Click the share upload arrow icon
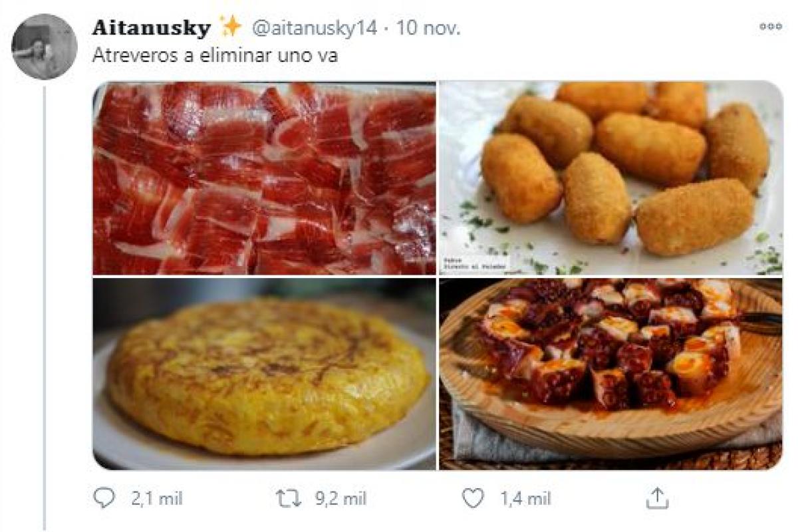The height and width of the screenshot is (532, 798). pos(656,498)
